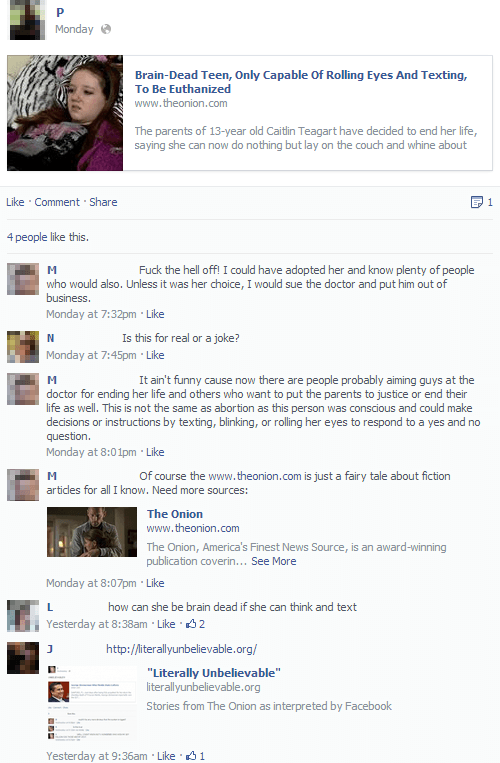Open the Brain-Dead Teen article headline
Viewport: 500px width, 763px height.
point(301,82)
